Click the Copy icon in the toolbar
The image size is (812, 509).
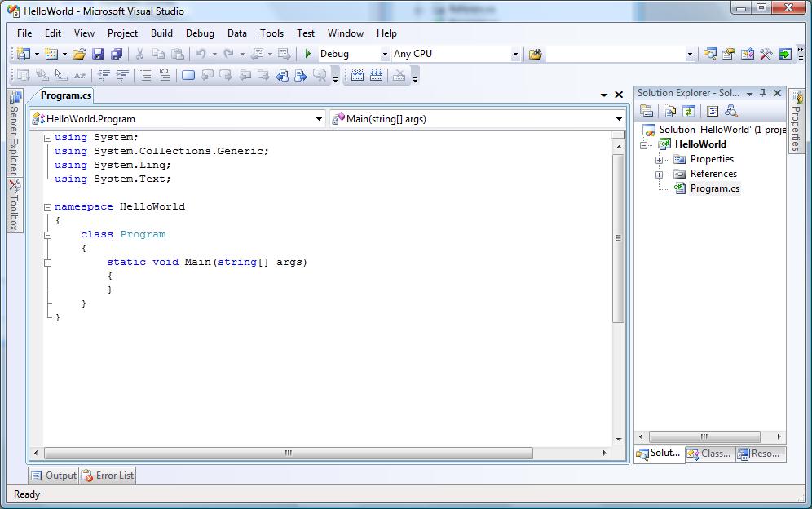[x=158, y=54]
